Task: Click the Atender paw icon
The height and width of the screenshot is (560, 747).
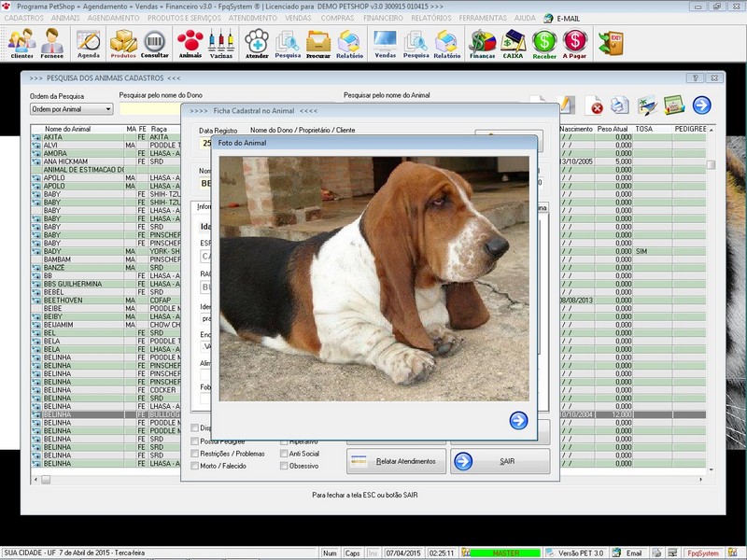Action: pos(256,43)
